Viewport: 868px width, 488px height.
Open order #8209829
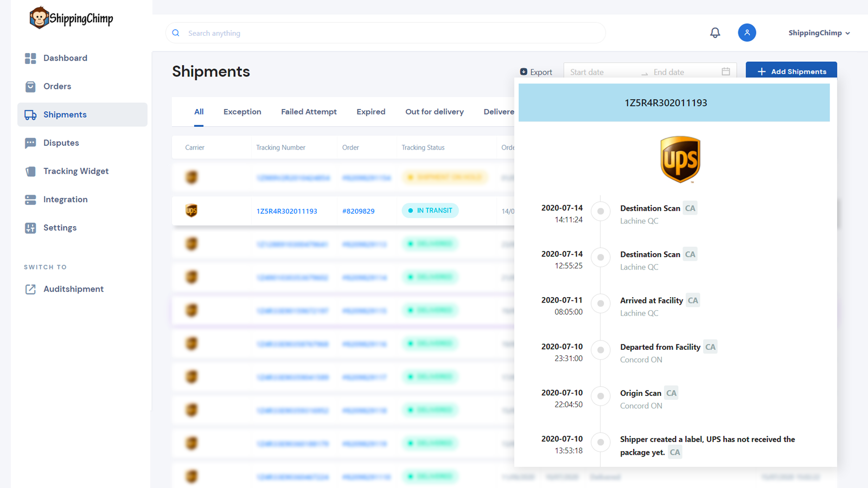[x=359, y=211]
